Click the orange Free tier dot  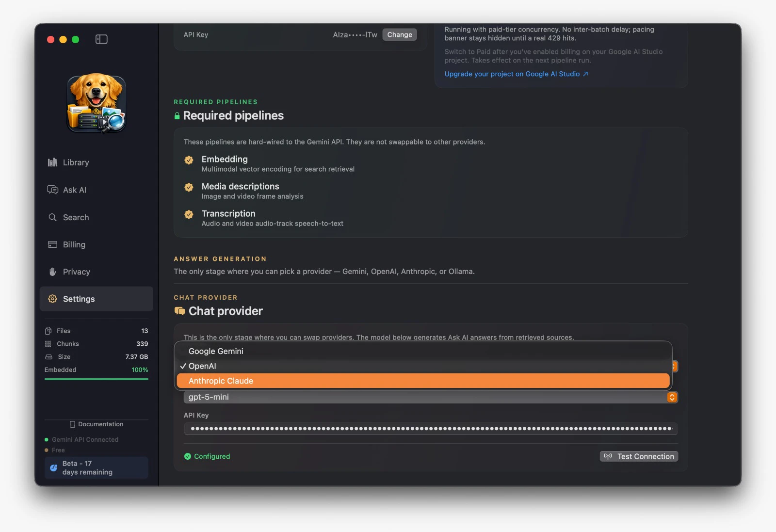(47, 451)
